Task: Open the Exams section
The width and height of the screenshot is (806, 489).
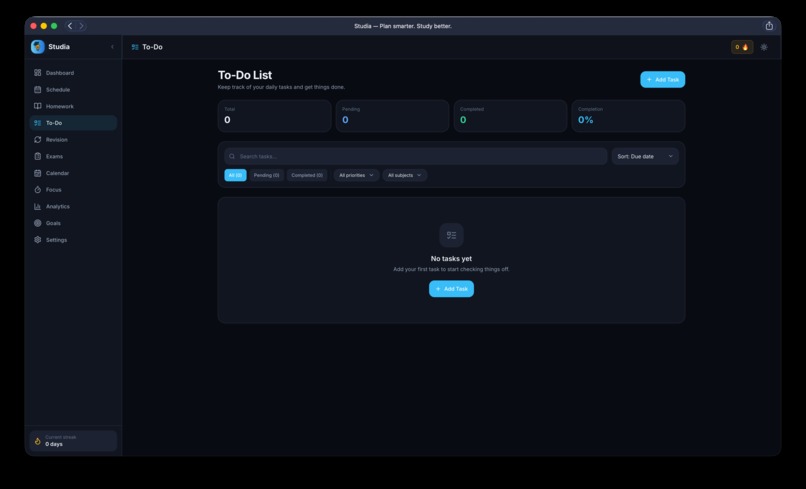Action: [73, 156]
